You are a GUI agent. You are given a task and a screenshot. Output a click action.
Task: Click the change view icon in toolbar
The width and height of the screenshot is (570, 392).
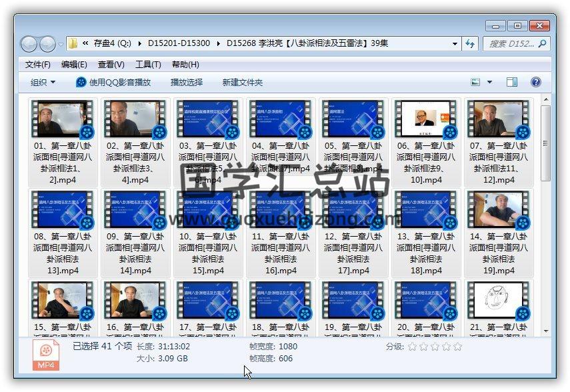(x=475, y=82)
